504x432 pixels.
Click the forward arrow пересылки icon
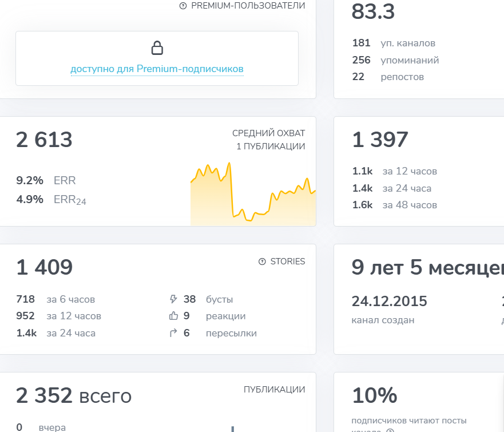173,333
